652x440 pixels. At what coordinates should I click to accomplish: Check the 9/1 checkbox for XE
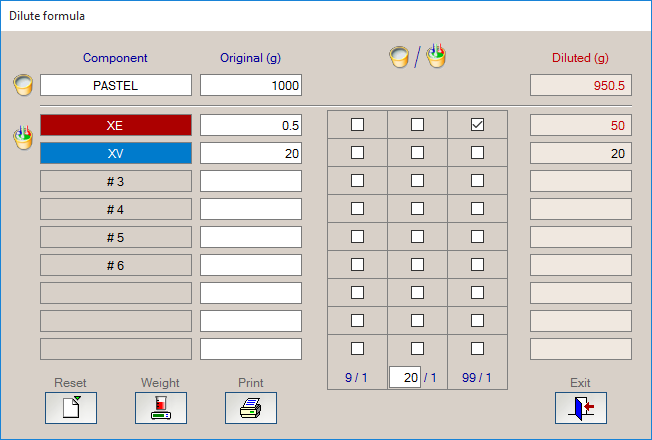point(358,124)
